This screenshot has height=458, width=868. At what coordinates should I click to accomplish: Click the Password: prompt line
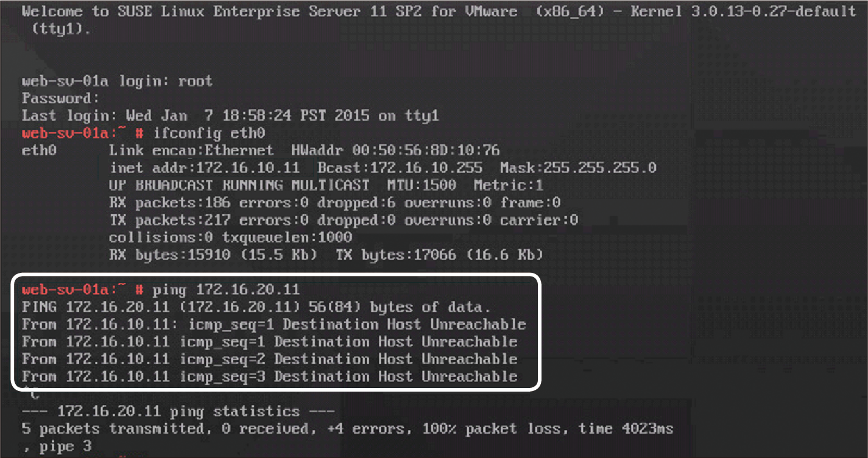click(x=60, y=98)
